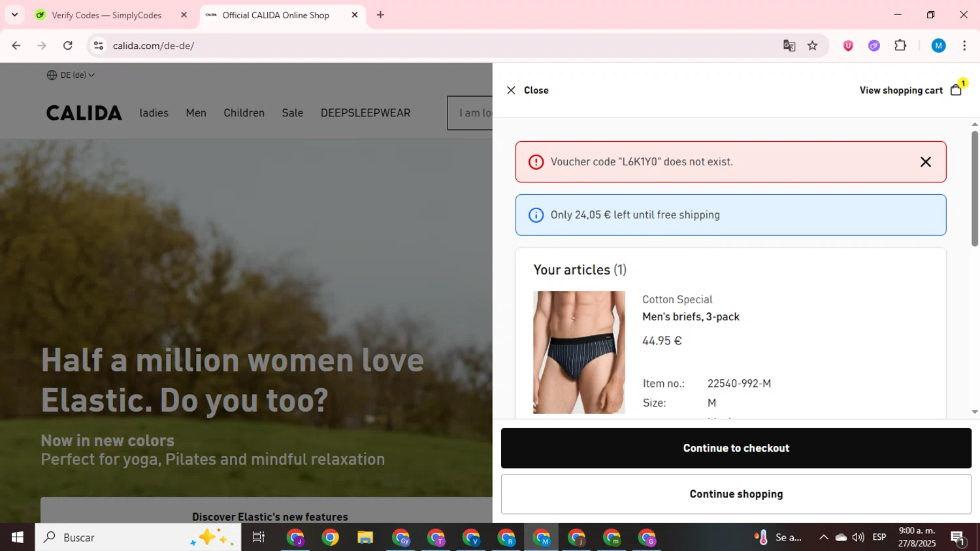
Task: Go forward to next page
Action: [x=42, y=46]
